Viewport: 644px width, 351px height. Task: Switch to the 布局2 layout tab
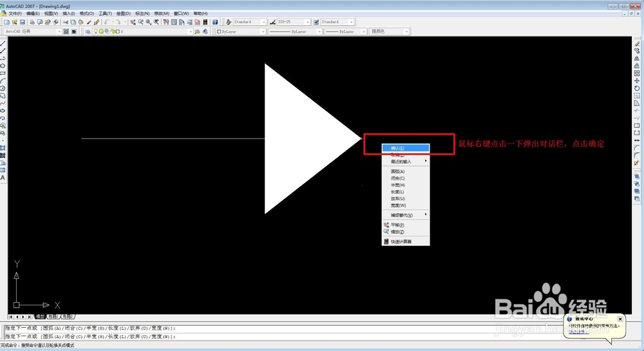[68, 316]
